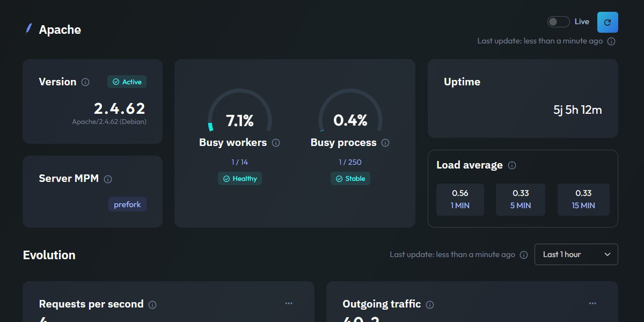Viewport: 644px width, 322px height.
Task: Click the prefork badge
Action: click(x=127, y=204)
